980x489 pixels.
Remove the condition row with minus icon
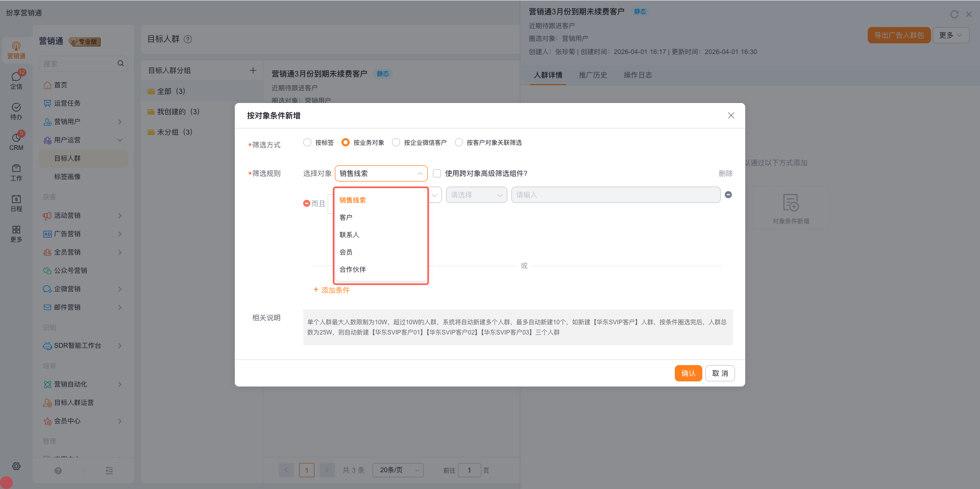728,195
